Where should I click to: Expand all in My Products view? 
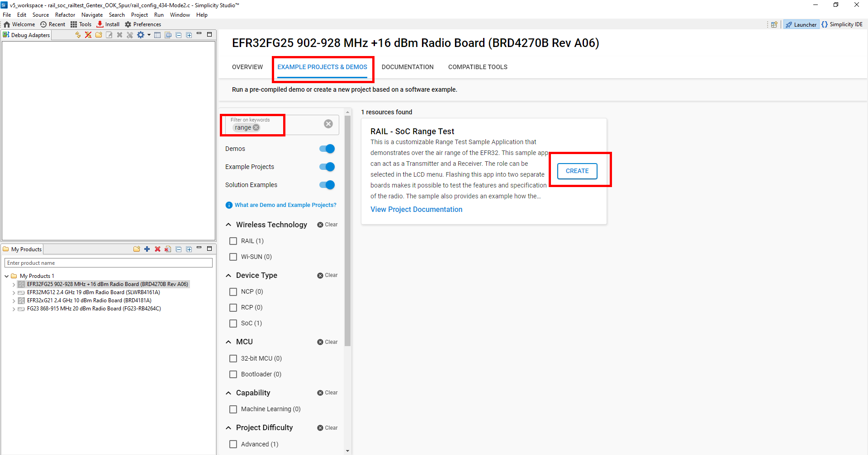[x=189, y=249]
